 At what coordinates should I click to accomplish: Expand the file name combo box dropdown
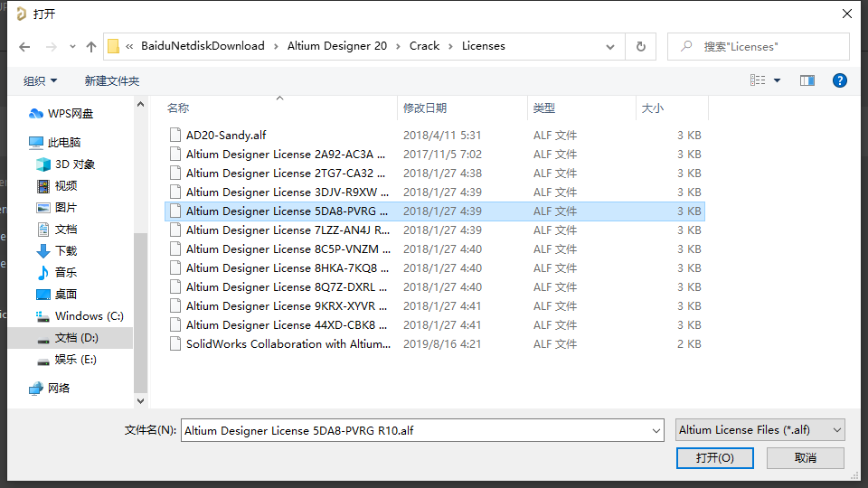coord(656,430)
